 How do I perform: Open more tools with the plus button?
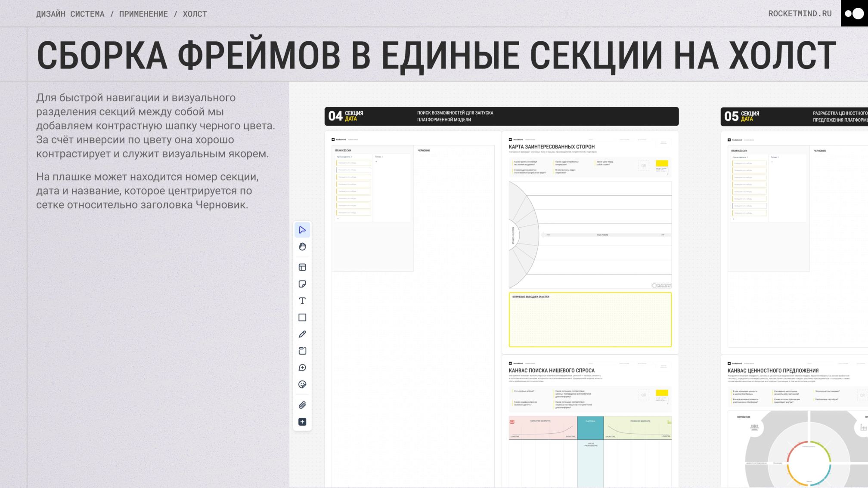click(x=302, y=422)
